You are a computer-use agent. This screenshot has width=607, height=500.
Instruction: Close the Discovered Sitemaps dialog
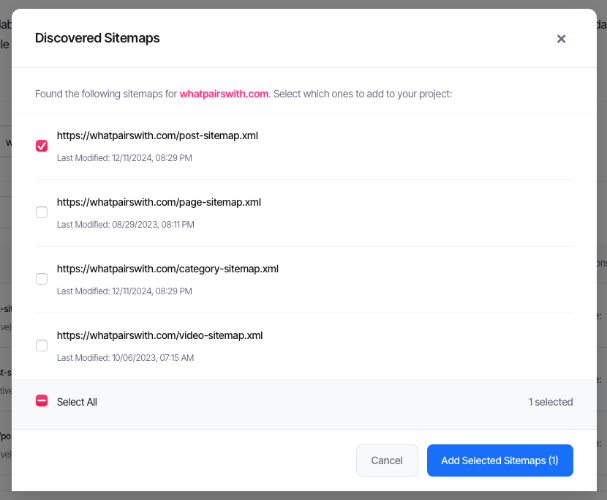click(561, 39)
